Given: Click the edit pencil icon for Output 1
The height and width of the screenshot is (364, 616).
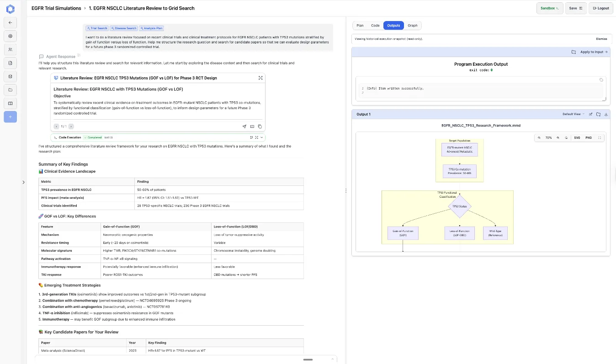Looking at the screenshot, I should coord(590,114).
